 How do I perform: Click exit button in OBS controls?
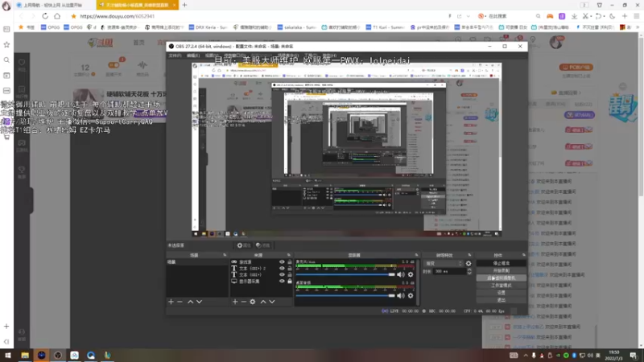(x=501, y=300)
